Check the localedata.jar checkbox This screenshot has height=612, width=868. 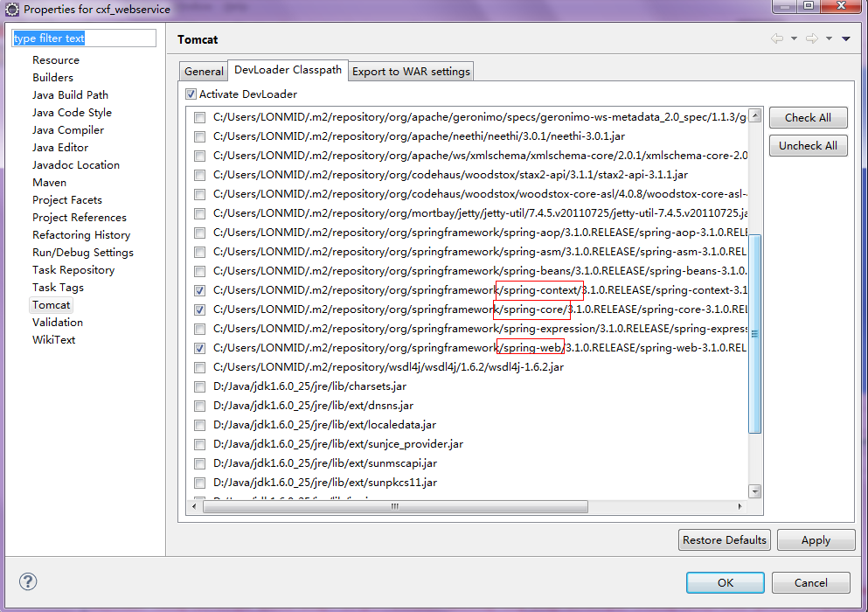click(x=200, y=426)
